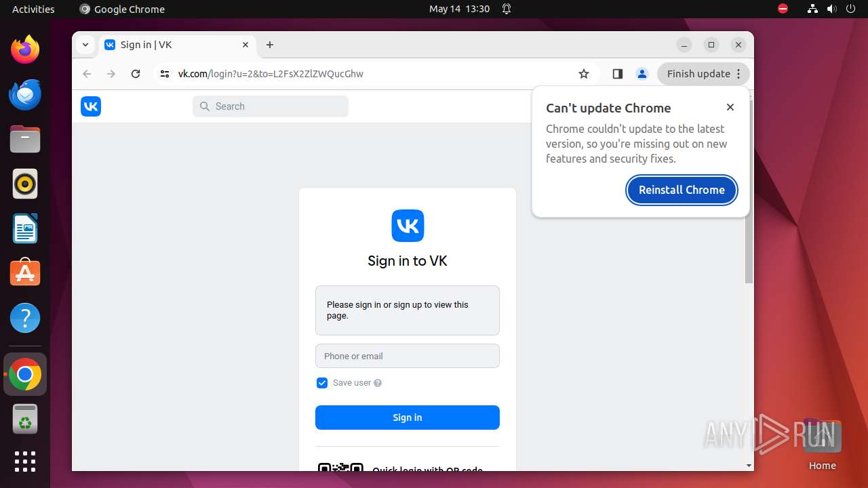Bookmark this tab with star icon
Screen dimensions: 868x488
[584, 74]
